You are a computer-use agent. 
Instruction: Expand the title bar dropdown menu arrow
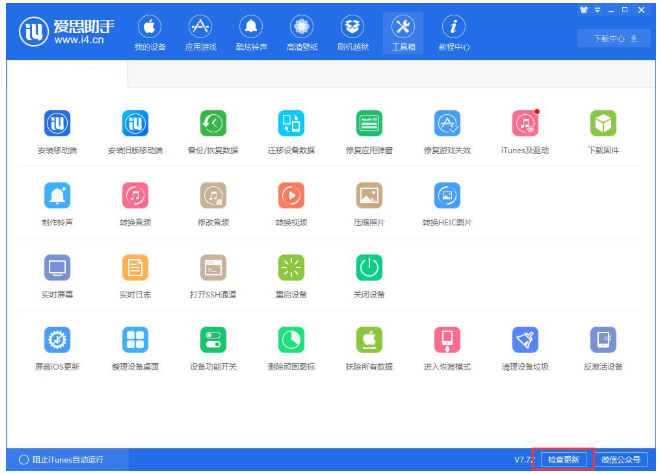point(597,10)
